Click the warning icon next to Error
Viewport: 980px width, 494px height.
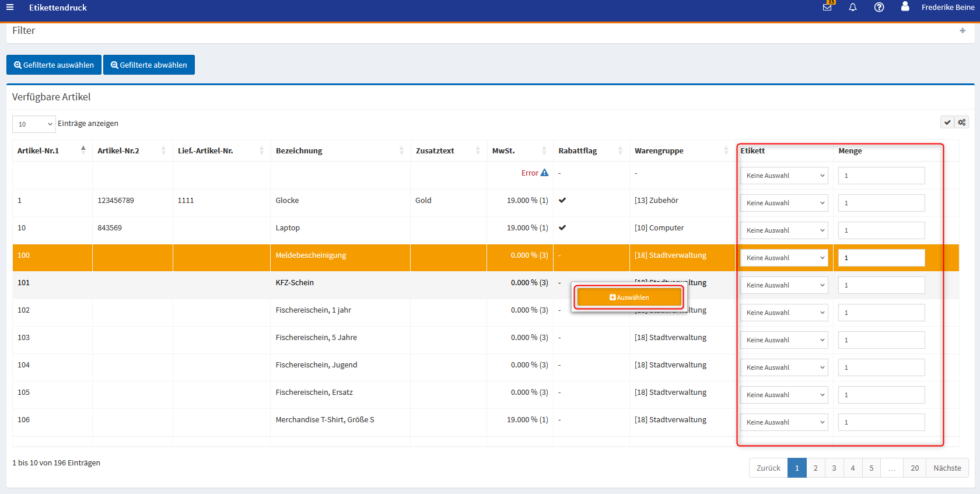coord(544,173)
